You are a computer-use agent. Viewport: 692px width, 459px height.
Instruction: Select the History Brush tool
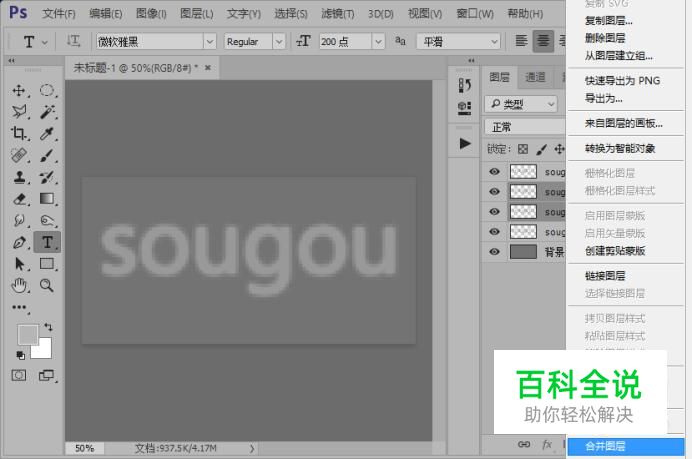pos(47,177)
